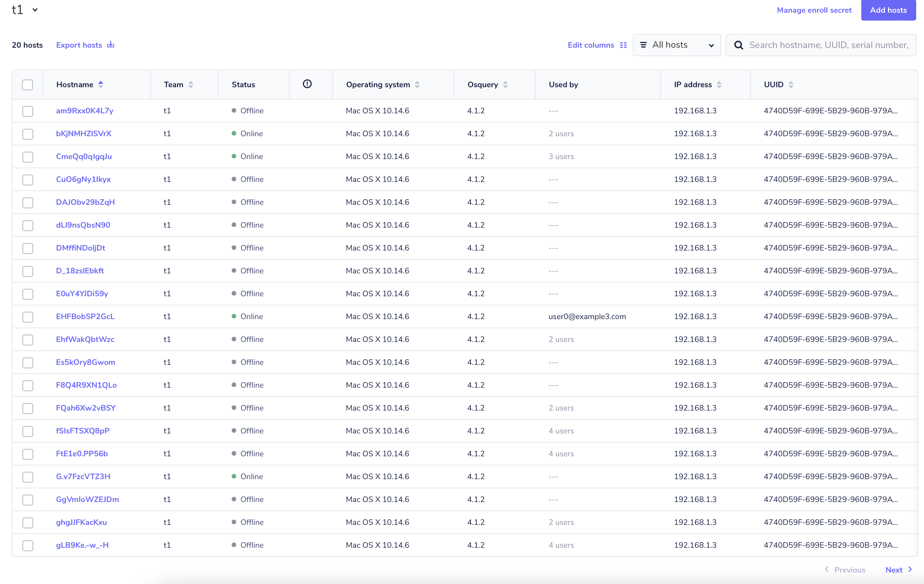
Task: Check the row checkbox for am9Rxx0K4L7y
Action: pos(28,111)
